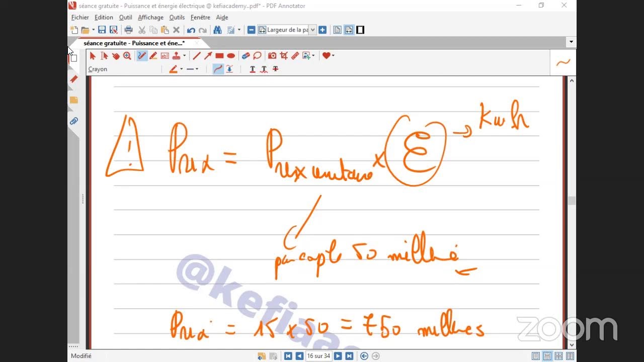This screenshot has height=362, width=644.
Task: Switch to single page layout
Action: [x=536, y=356]
